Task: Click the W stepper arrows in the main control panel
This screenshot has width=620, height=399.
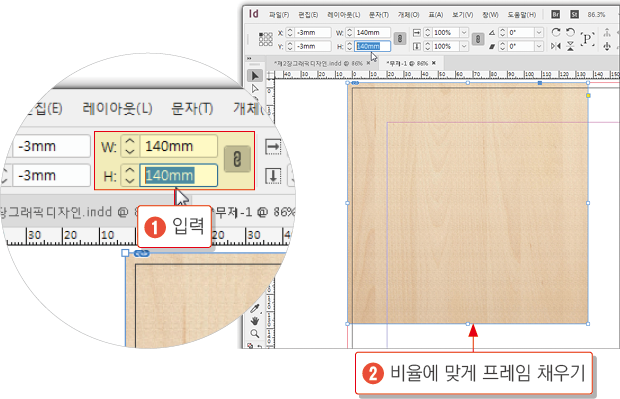Action: 350,32
